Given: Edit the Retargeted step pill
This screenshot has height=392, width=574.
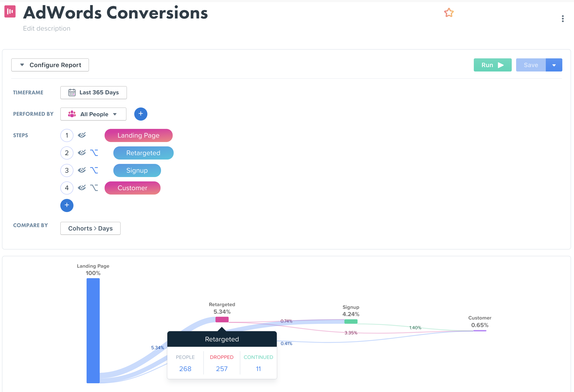Looking at the screenshot, I should tap(143, 153).
